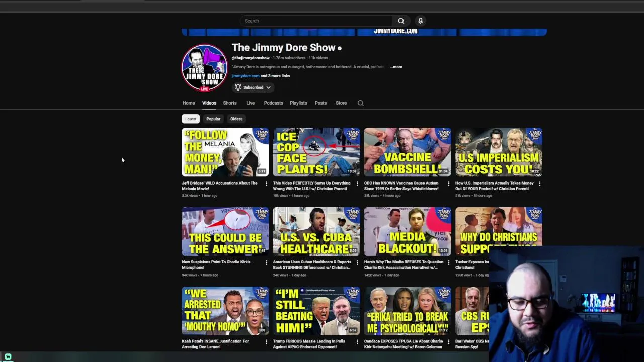The width and height of the screenshot is (644, 362).
Task: Open title 'CDC Has KNOWN Vaccines Cause Autism'
Action: pyautogui.click(x=401, y=186)
